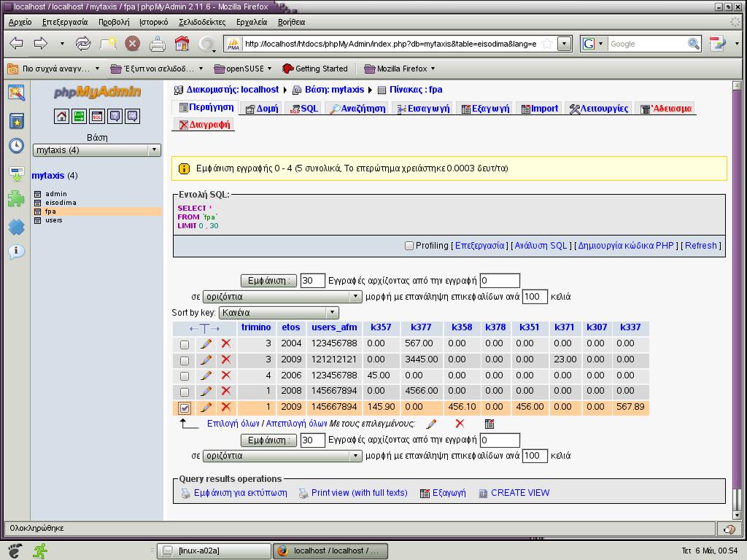Open the Forward button history dropdown arrow

tap(62, 44)
